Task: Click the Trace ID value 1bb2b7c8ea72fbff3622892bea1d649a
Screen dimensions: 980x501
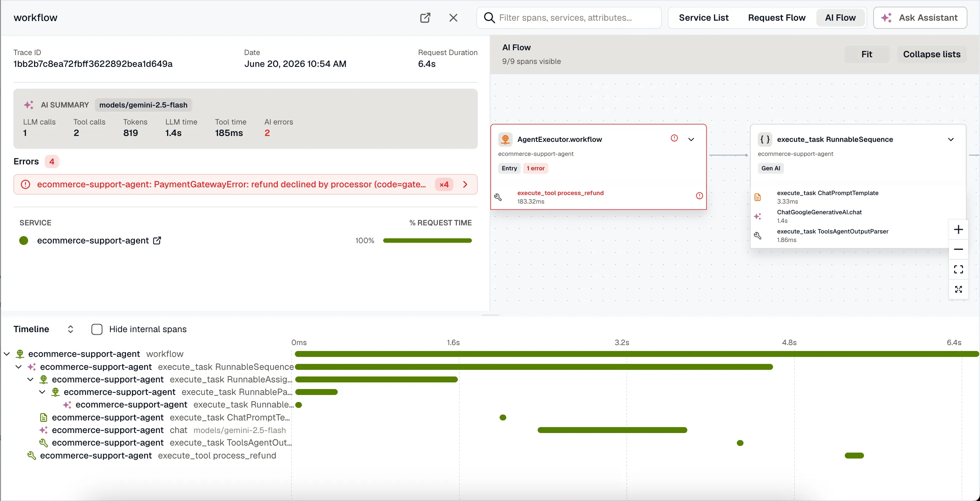Action: point(93,64)
